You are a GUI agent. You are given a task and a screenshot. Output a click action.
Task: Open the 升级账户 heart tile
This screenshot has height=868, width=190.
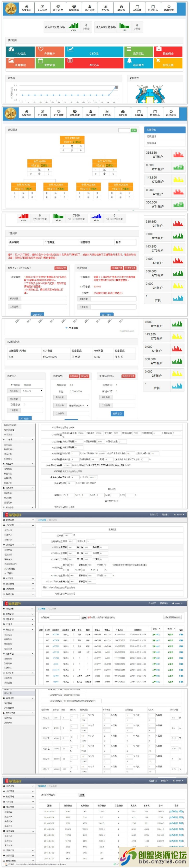click(50, 52)
